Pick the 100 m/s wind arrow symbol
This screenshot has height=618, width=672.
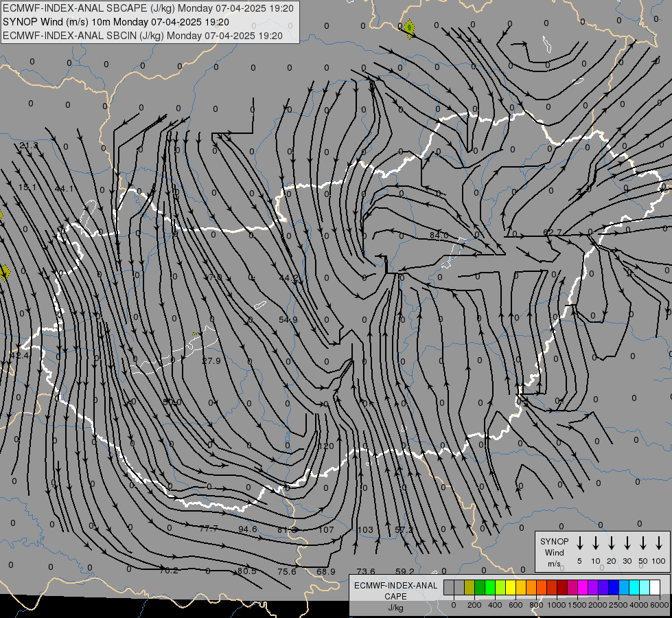coord(659,543)
